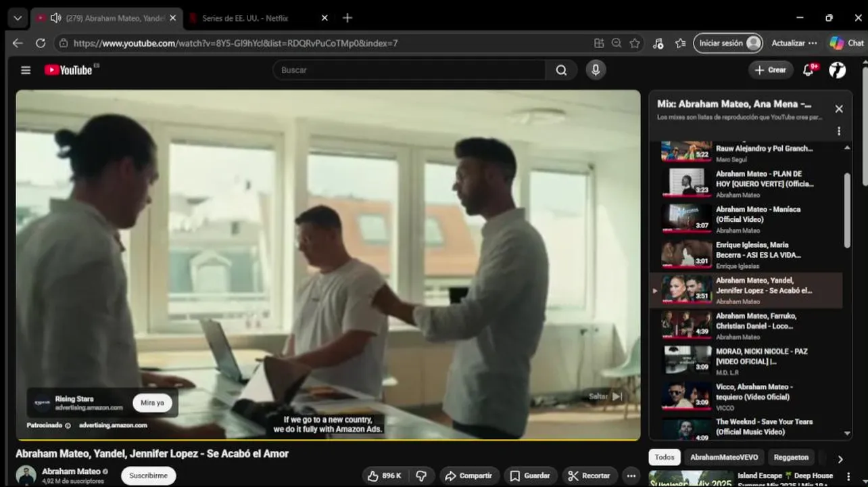The height and width of the screenshot is (487, 868).
Task: Open the browser favorites list icon
Action: coord(681,43)
